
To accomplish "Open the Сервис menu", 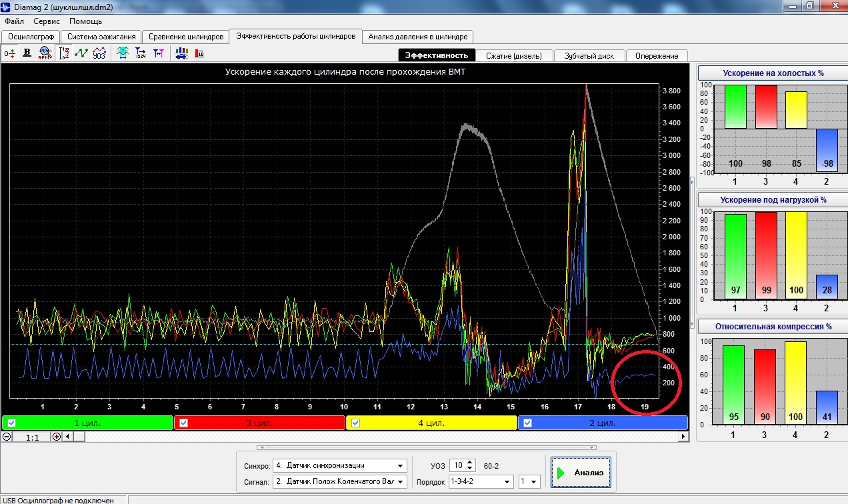I will 47,21.
